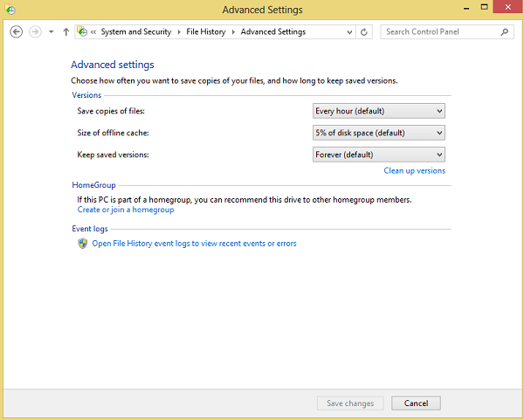Click the Size of offline cache label
This screenshot has height=420, width=524.
click(x=113, y=133)
